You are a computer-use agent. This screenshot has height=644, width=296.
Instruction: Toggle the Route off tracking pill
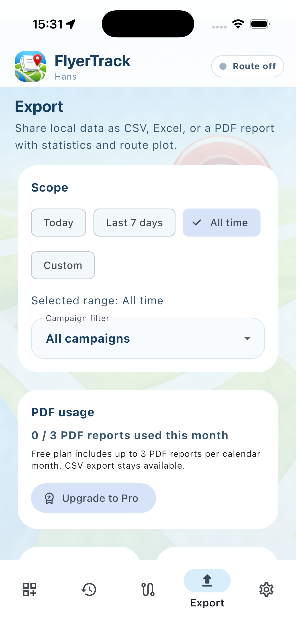coord(247,66)
